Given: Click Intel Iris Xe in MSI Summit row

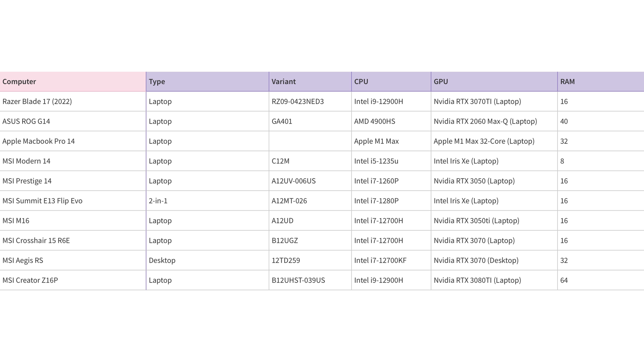Looking at the screenshot, I should coord(494,201).
